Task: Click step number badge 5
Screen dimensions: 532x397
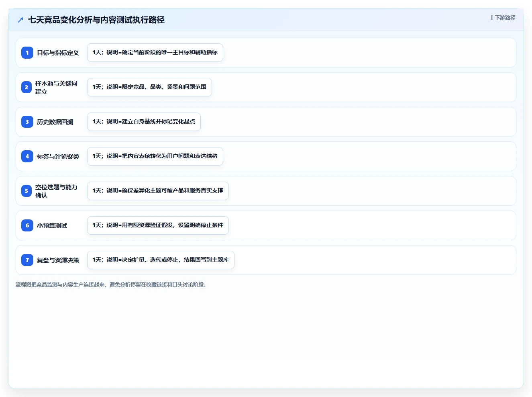Action: 26,191
